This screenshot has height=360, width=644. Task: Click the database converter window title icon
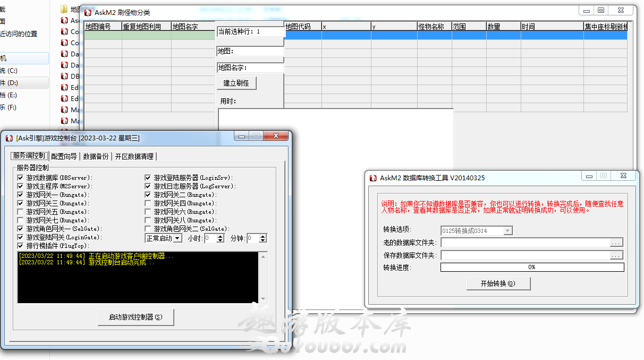coord(372,178)
